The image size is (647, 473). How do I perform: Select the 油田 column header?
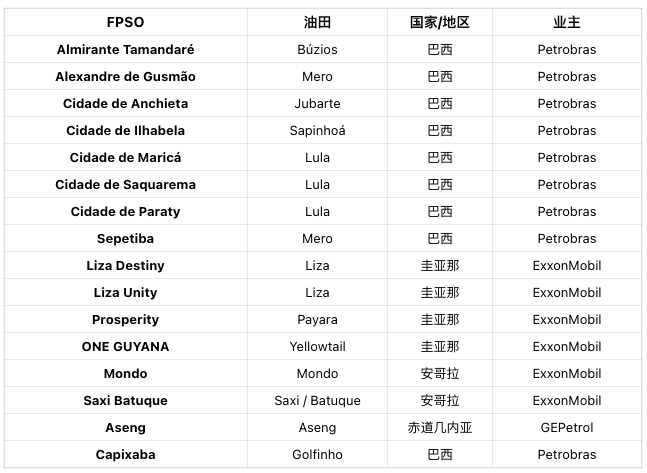(x=317, y=22)
